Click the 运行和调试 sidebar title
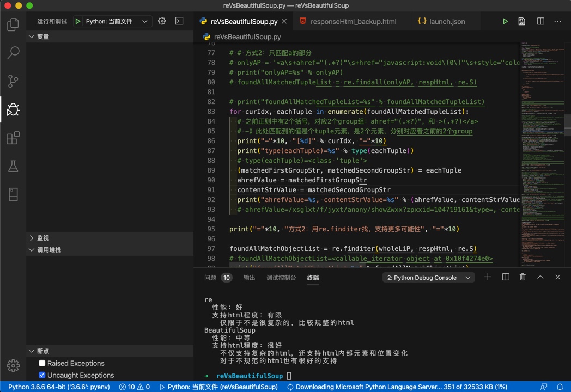Screen dimensions: 571x392 pyautogui.click(x=52, y=21)
